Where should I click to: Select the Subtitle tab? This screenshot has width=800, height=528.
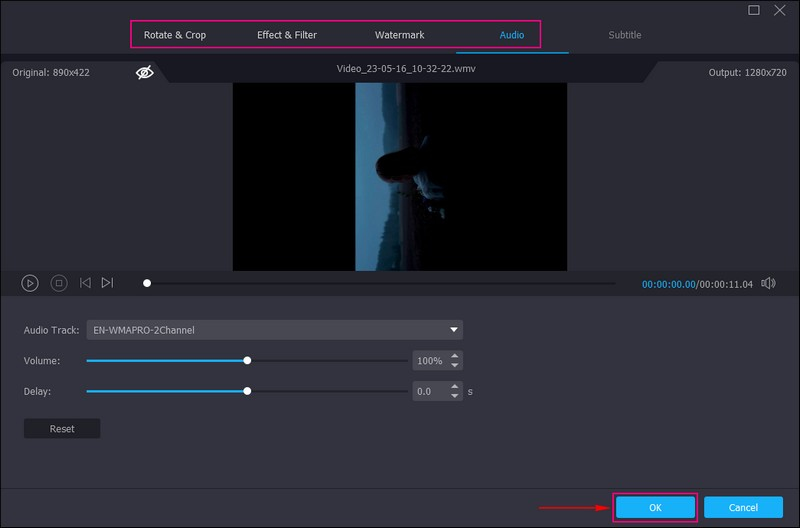(x=625, y=35)
